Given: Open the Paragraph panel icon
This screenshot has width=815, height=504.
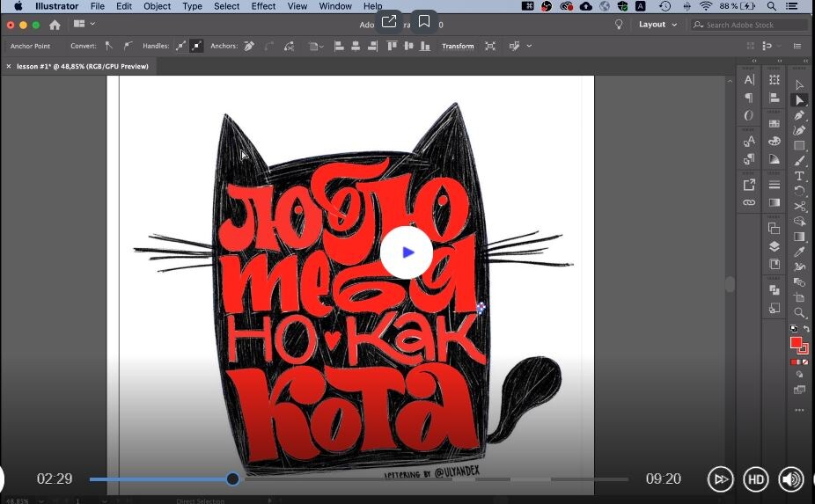Looking at the screenshot, I should pos(749,98).
